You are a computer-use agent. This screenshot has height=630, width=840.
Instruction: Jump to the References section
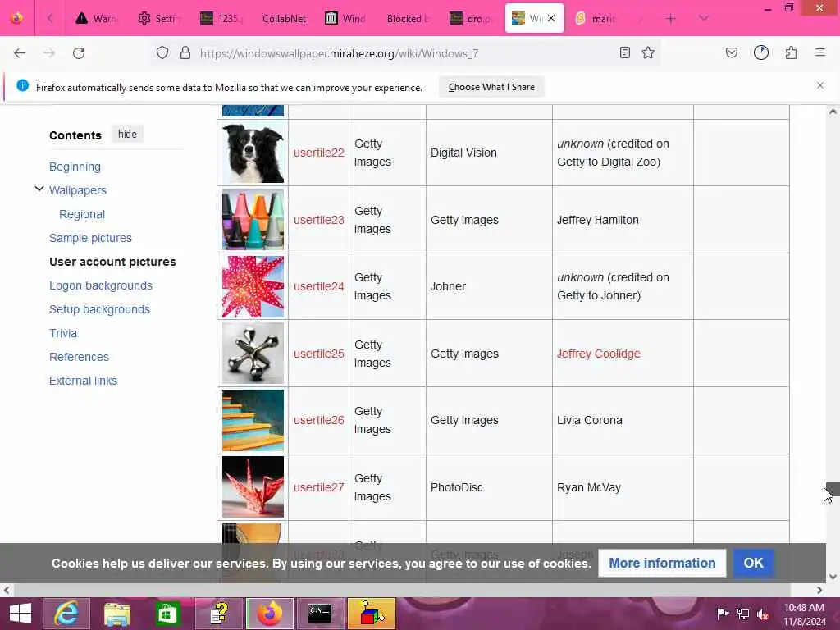[x=79, y=357]
